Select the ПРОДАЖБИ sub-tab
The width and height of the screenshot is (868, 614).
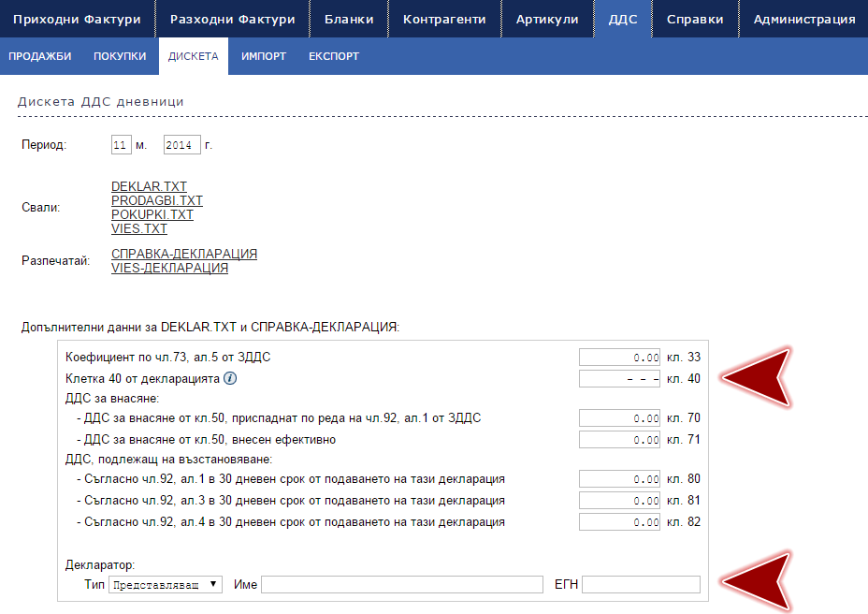pos(40,56)
